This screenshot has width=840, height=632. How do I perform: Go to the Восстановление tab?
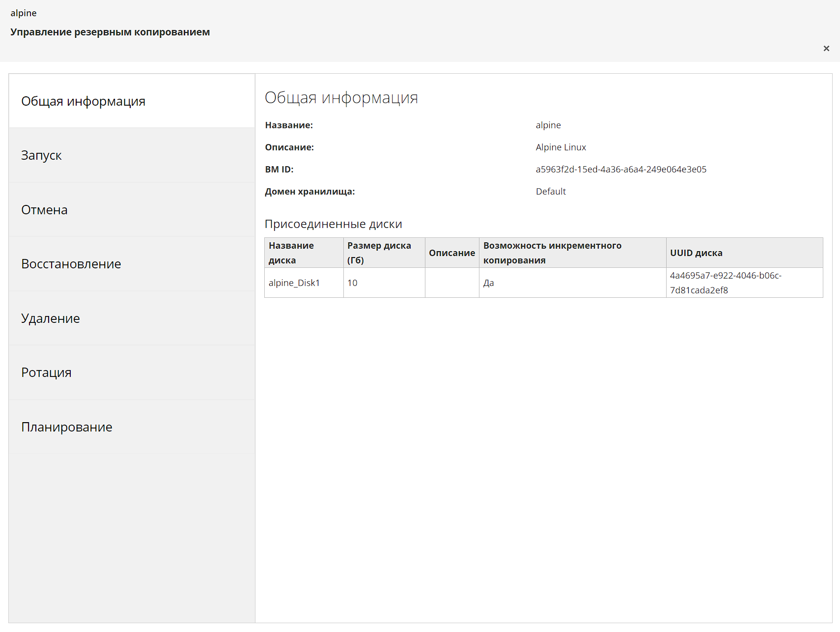[71, 264]
